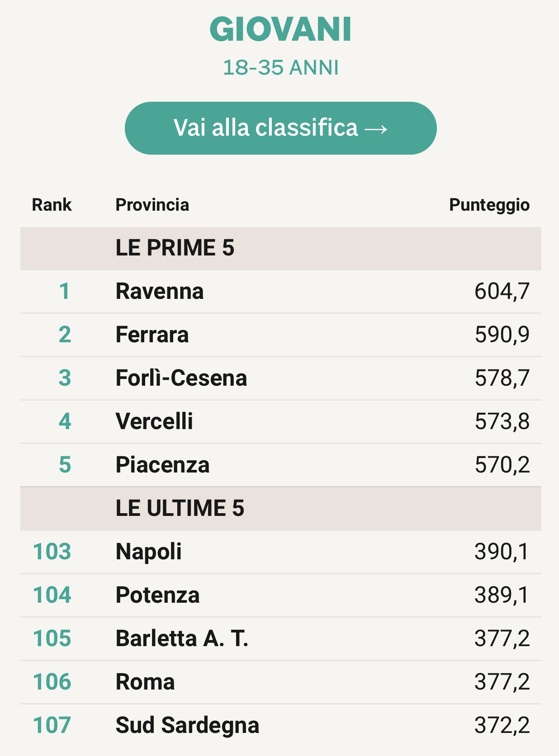Click the Roma province name
Screen dimensions: 559x756
click(x=145, y=682)
